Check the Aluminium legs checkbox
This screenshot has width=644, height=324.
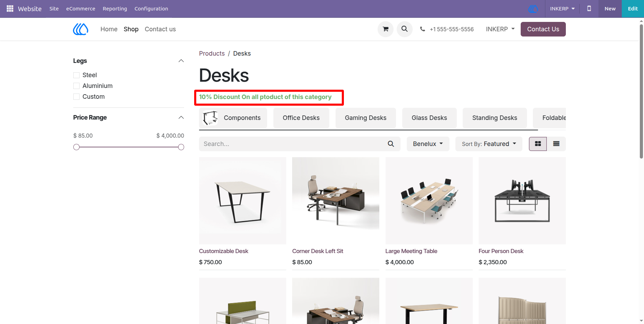click(x=76, y=86)
